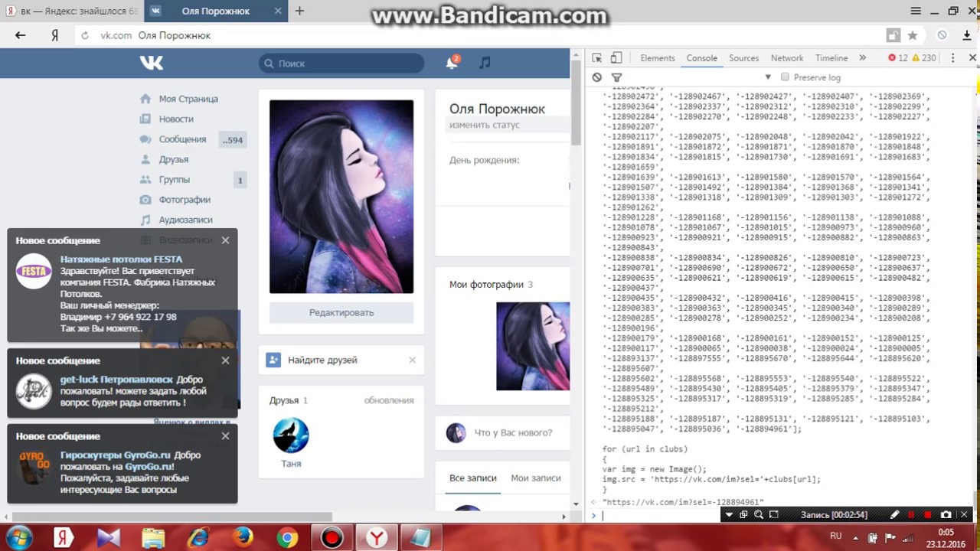Open Internet Explorer from taskbar
The width and height of the screenshot is (980, 551).
point(198,537)
